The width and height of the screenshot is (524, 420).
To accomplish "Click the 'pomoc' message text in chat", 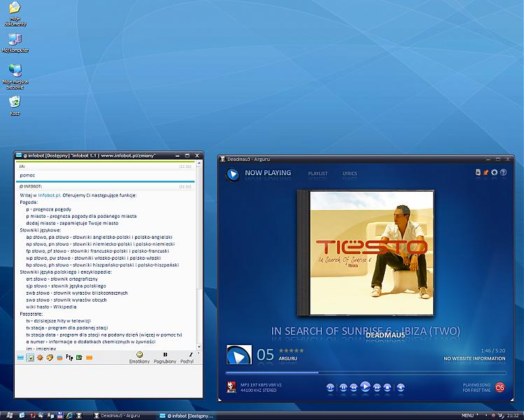I will pos(27,175).
